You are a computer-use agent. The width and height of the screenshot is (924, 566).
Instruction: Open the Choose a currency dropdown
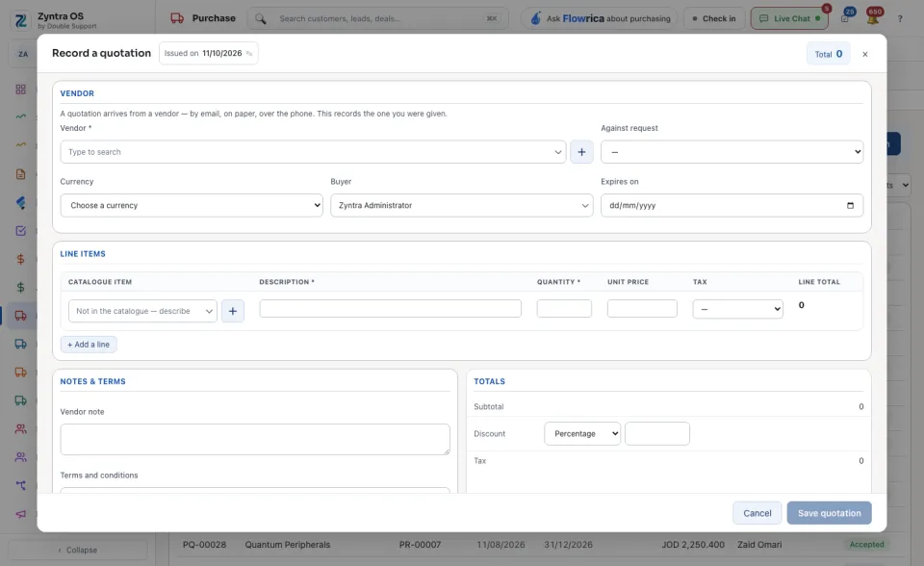192,205
